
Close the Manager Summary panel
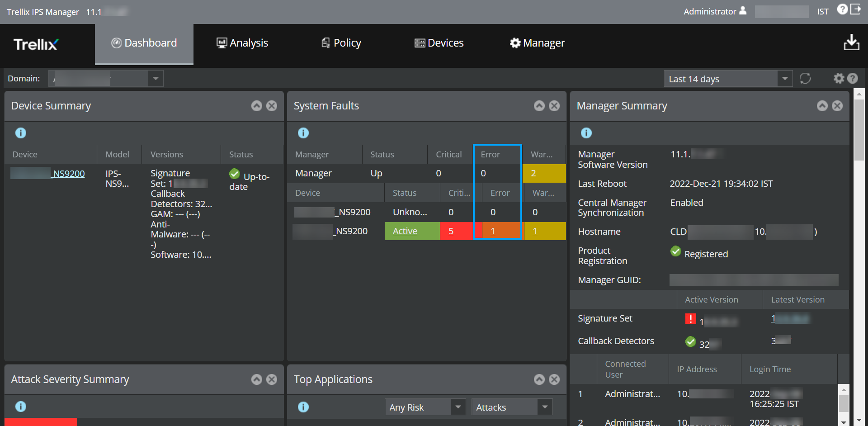tap(837, 106)
